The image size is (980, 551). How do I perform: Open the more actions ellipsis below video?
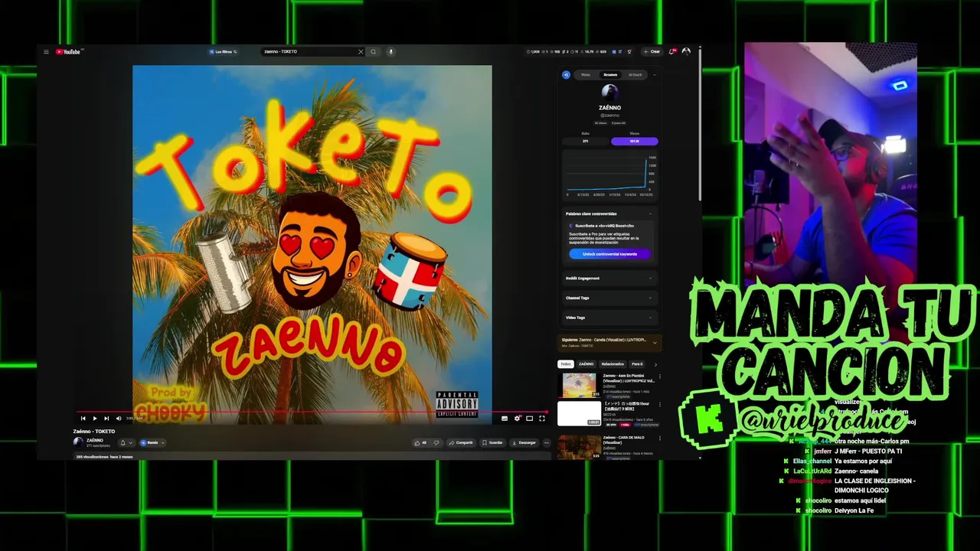[546, 442]
